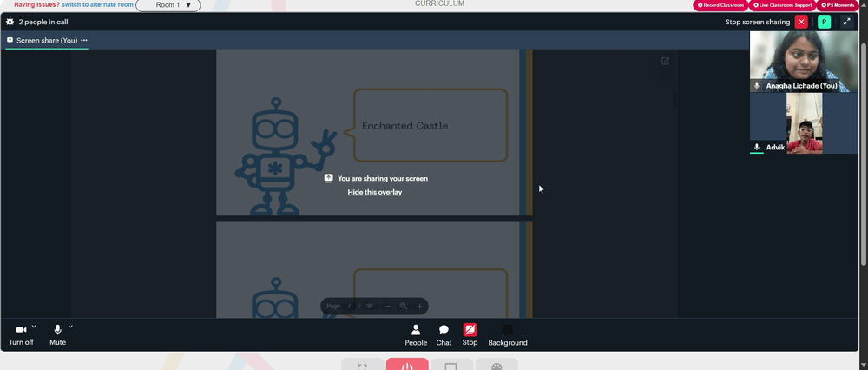Open the Room 1 dropdown

168,5
